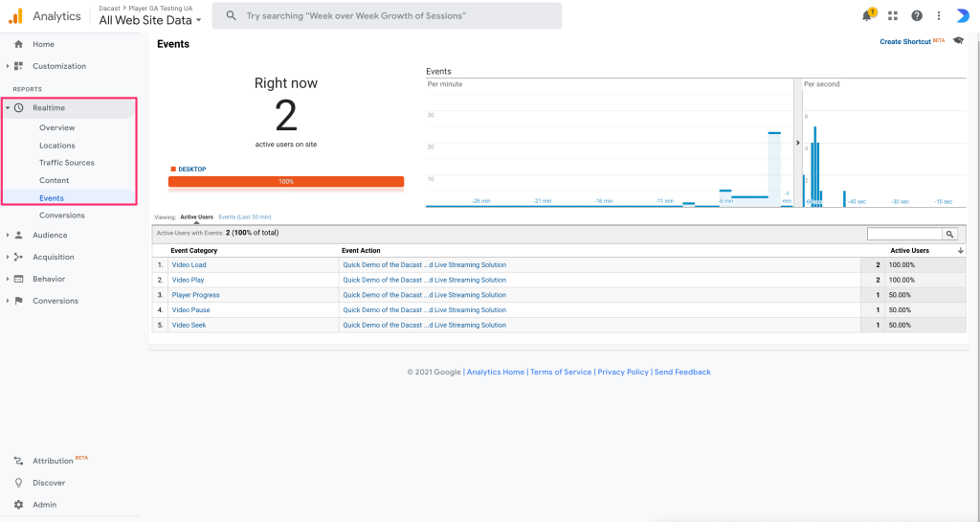Expand the Customization section

click(8, 66)
